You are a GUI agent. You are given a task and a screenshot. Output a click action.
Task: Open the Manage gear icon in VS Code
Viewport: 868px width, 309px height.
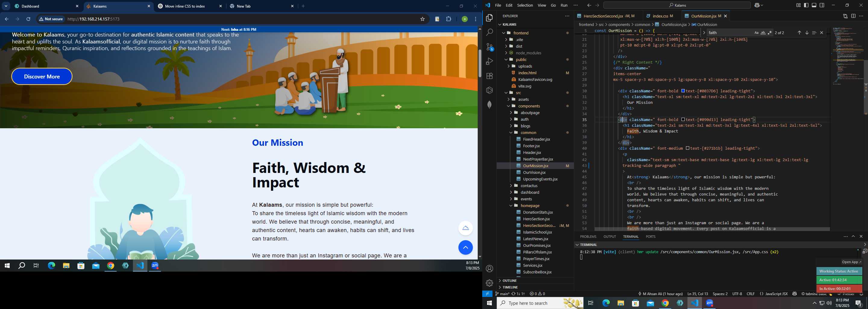point(489,283)
